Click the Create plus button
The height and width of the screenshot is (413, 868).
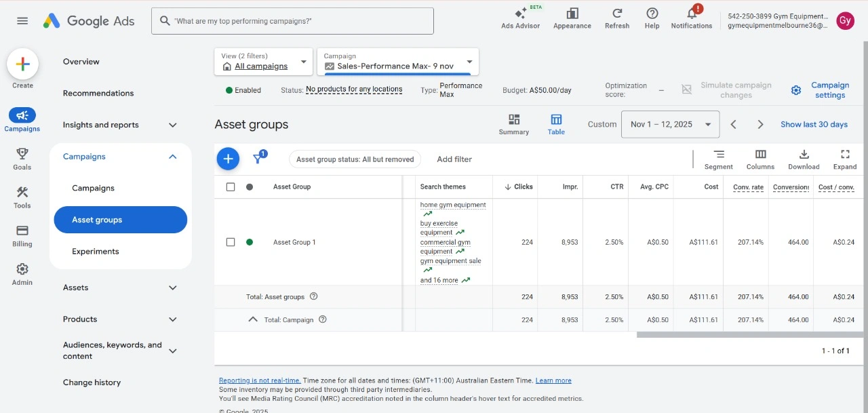pyautogui.click(x=22, y=64)
